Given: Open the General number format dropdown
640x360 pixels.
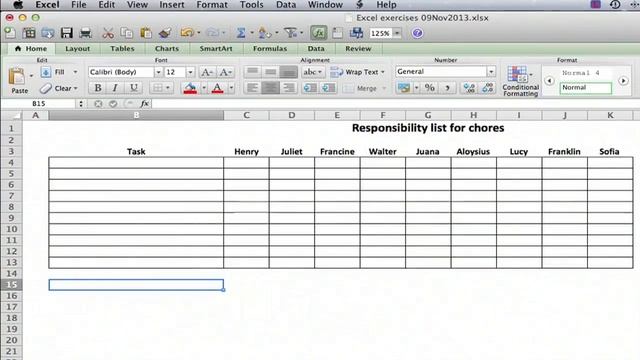Looking at the screenshot, I should (491, 71).
